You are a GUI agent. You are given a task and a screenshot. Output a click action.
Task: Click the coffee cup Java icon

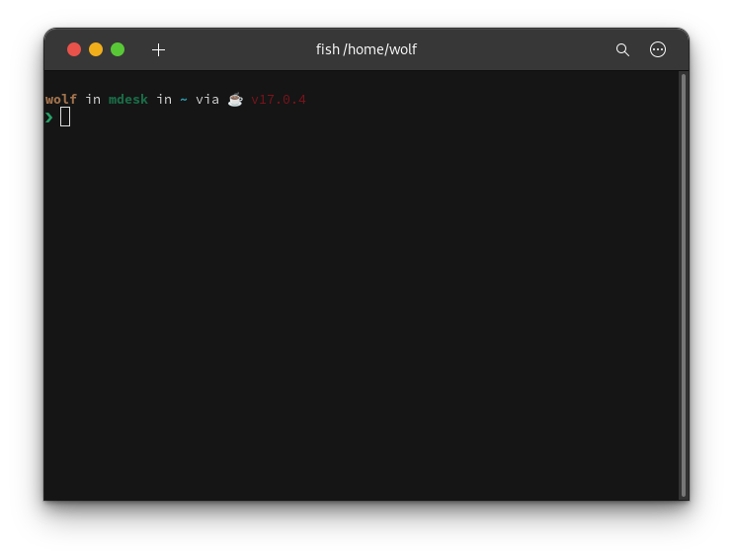(x=235, y=99)
